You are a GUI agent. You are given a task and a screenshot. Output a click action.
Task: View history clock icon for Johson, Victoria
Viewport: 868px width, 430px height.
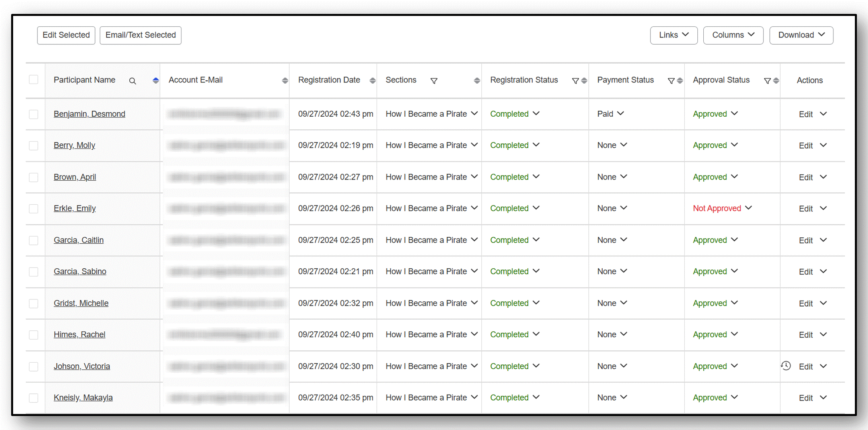[786, 365]
